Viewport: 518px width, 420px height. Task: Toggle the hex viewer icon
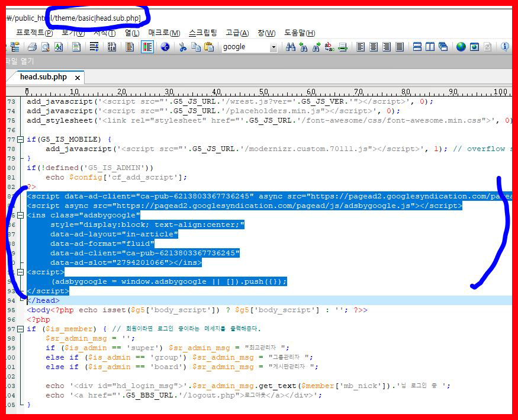tap(112, 47)
